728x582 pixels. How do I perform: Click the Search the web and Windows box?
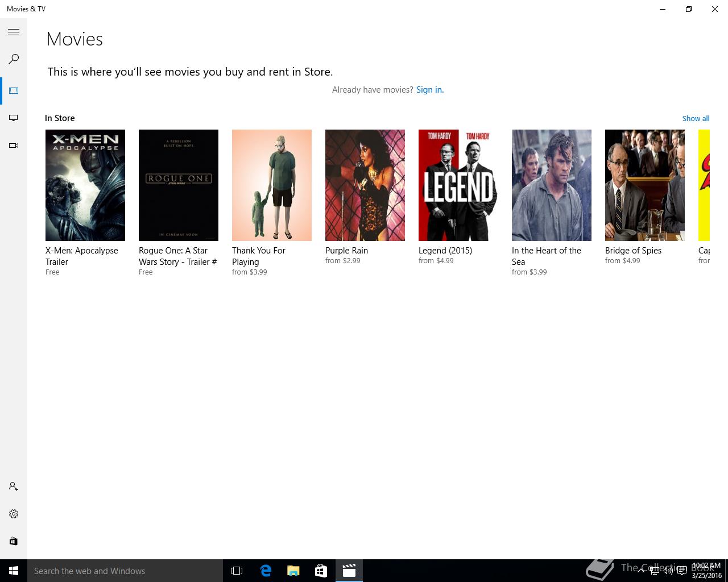pos(125,571)
